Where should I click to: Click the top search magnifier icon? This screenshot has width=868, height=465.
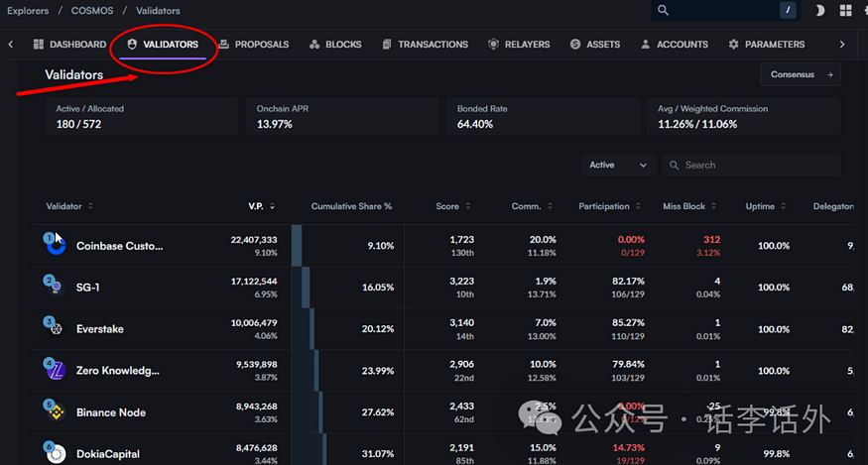(x=663, y=11)
